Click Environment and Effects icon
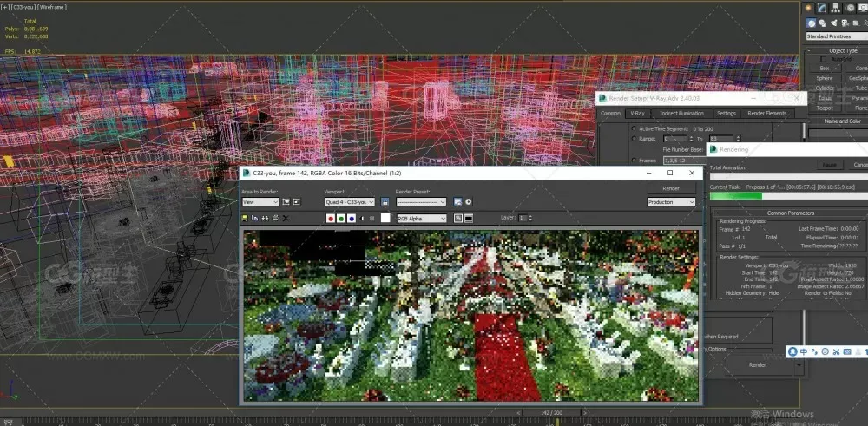Image resolution: width=868 pixels, height=426 pixels. (469, 202)
